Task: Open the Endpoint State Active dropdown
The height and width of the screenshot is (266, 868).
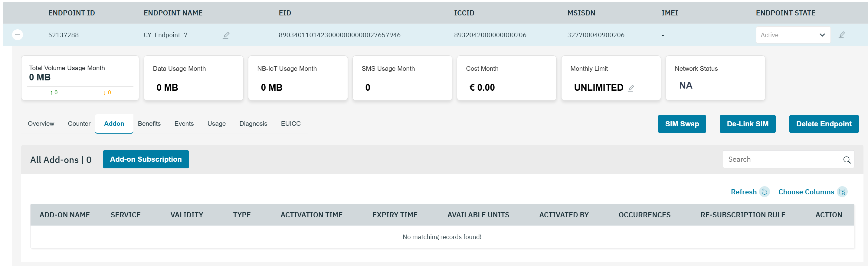Action: 822,35
